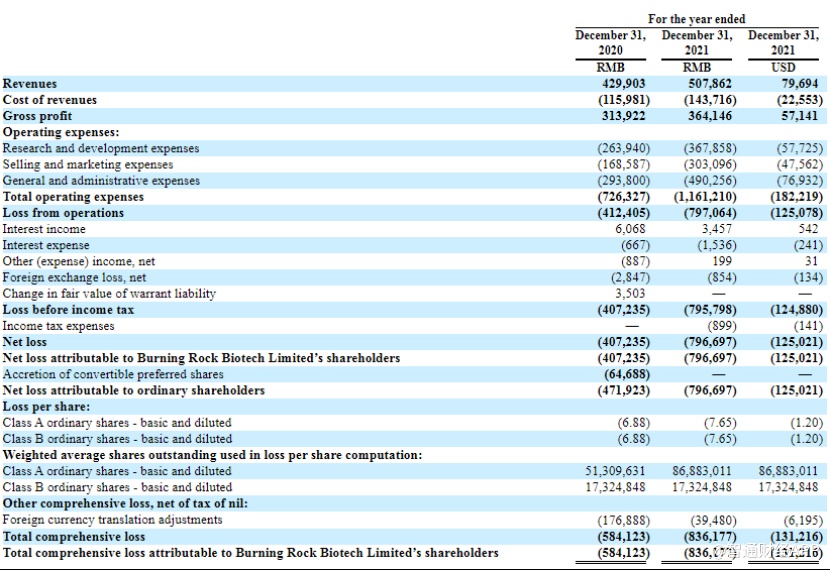
Task: Select the Selling and marketing expenses label
Action: (88, 164)
